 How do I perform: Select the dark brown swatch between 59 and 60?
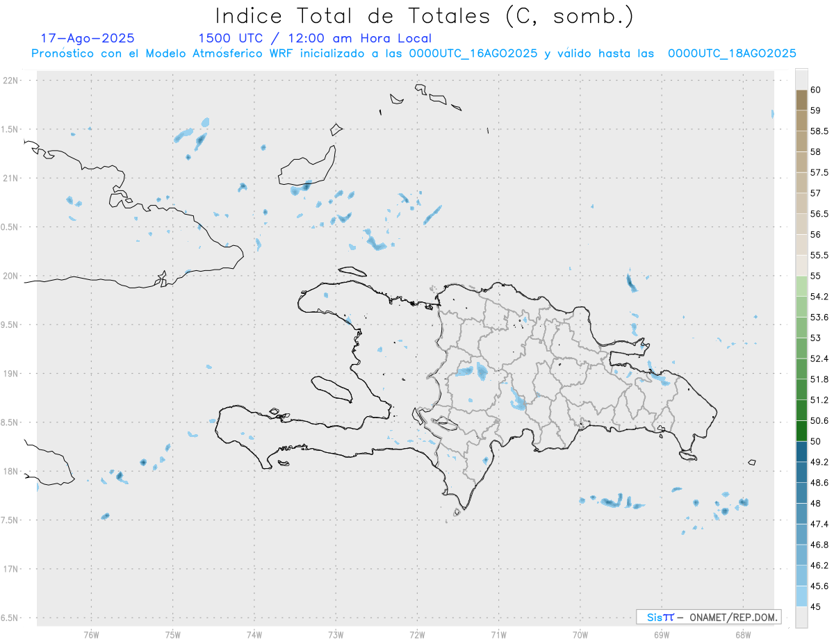tap(801, 99)
